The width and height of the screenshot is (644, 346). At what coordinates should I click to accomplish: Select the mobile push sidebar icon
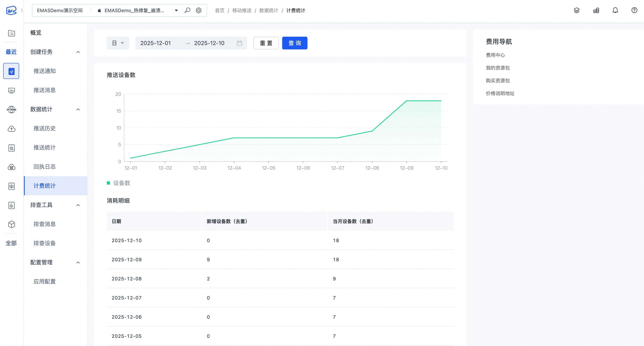pos(11,71)
